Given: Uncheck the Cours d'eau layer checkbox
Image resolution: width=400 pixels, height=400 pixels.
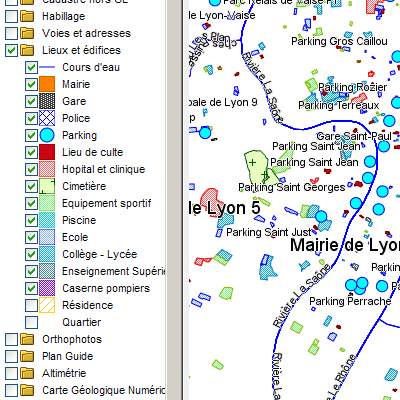Looking at the screenshot, I should pyautogui.click(x=32, y=67).
